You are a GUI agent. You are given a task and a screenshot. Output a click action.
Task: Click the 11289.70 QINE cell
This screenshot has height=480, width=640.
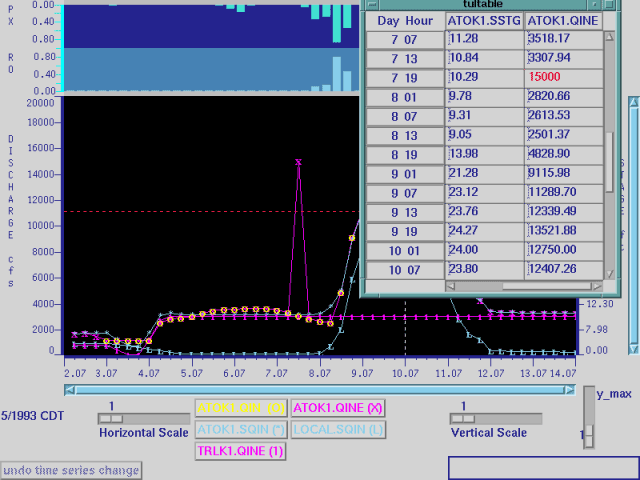563,192
